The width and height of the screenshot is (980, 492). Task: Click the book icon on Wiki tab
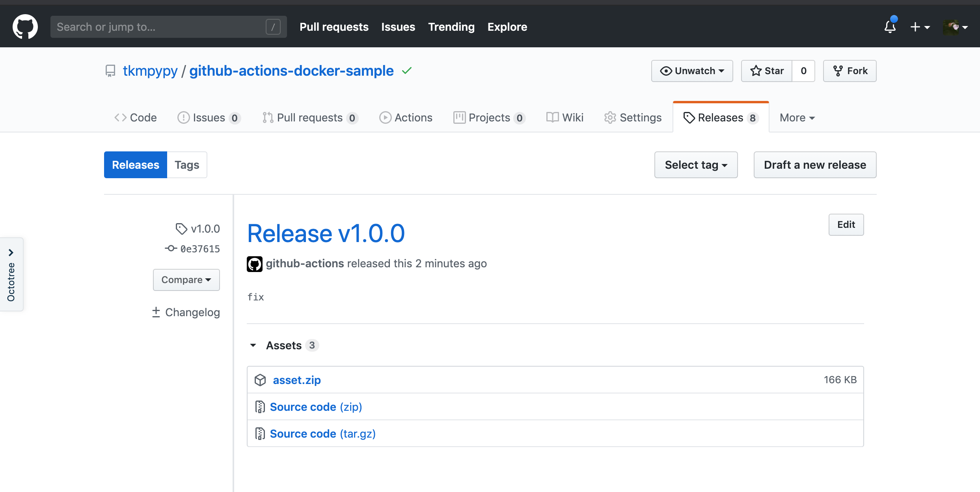pyautogui.click(x=552, y=117)
